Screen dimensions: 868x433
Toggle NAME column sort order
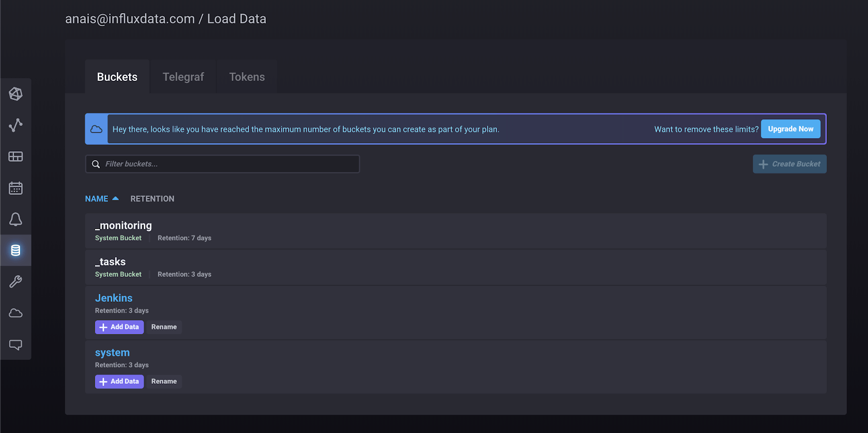(96, 199)
